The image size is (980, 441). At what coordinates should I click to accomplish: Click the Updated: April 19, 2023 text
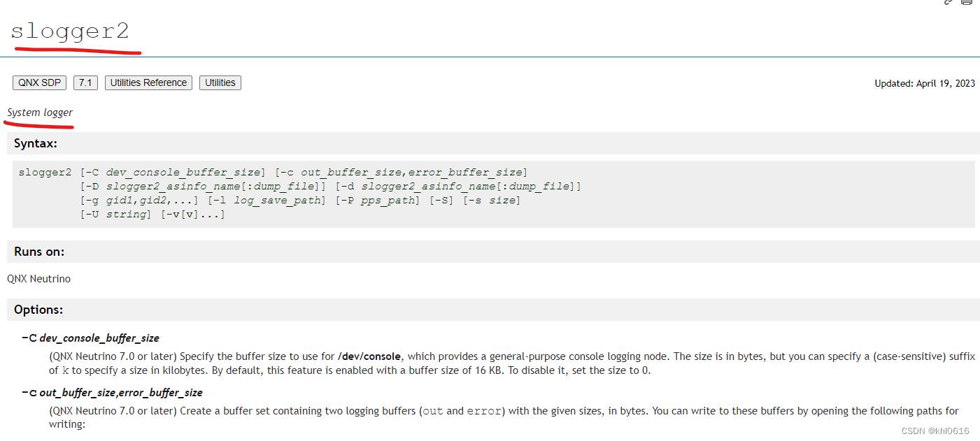pos(925,83)
